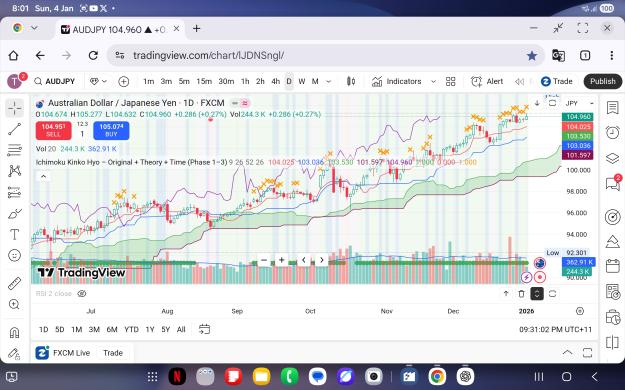Viewport: 625px width, 390px height.
Task: Open AUDJPY symbol search
Action: coord(55,81)
